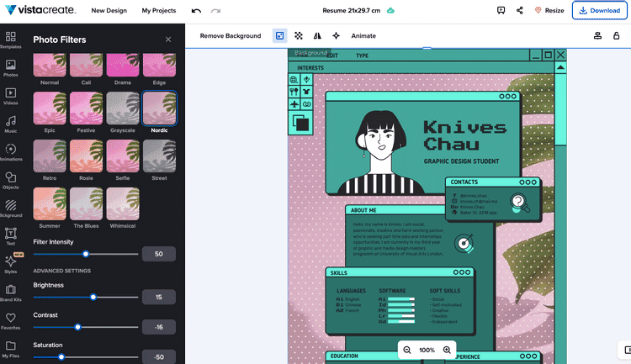
Task: Close the Photo Filters panel
Action: (x=168, y=39)
